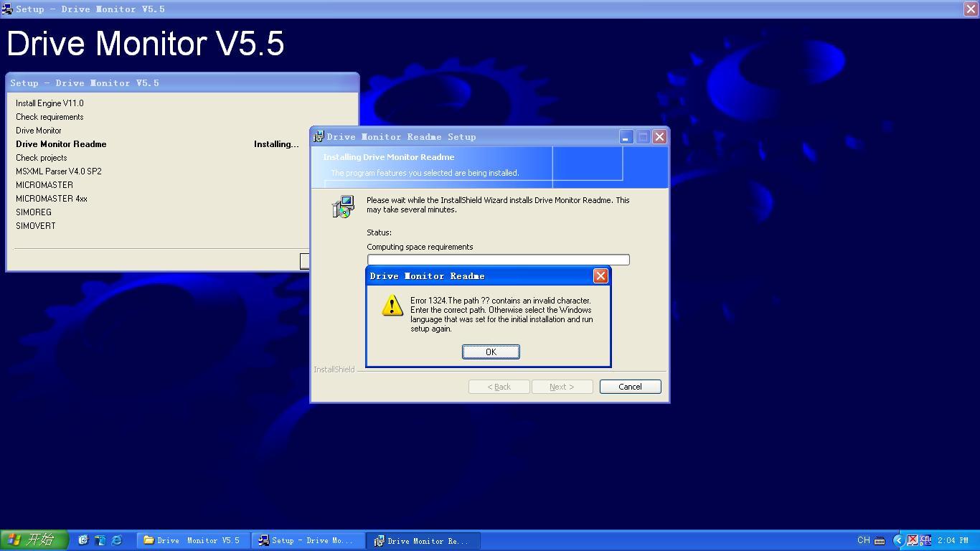980x551 pixels.
Task: Select 'Check projects' in setup list
Action: pos(42,158)
